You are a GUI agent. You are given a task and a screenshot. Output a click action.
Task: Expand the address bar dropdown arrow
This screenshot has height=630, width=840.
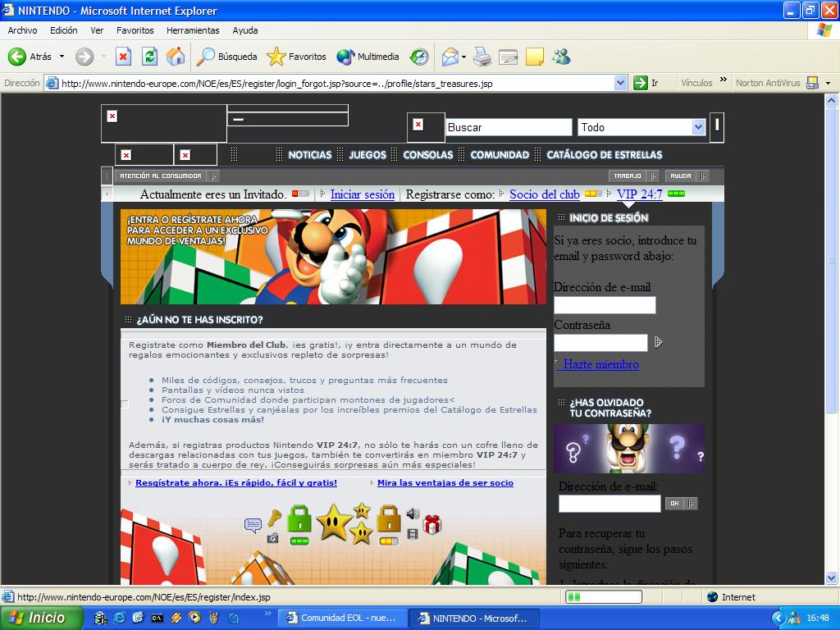point(620,83)
